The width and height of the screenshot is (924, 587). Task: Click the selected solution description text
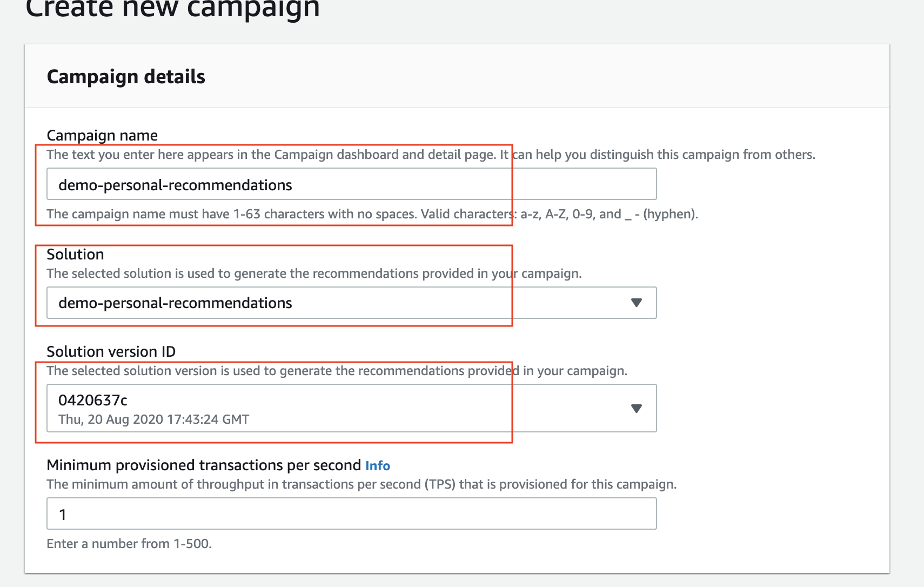[314, 274]
